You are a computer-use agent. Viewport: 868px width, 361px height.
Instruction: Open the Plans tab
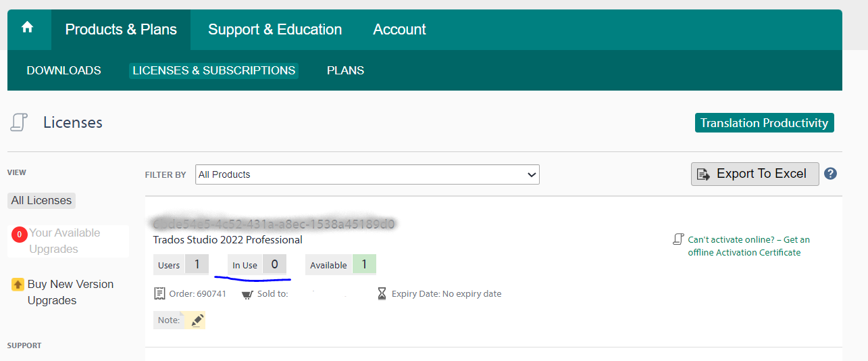[345, 70]
